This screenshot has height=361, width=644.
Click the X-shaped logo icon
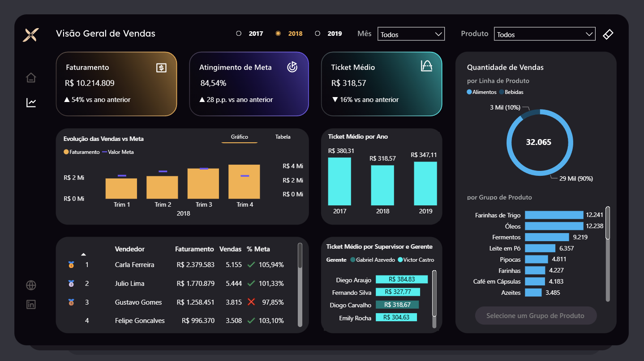tap(31, 34)
